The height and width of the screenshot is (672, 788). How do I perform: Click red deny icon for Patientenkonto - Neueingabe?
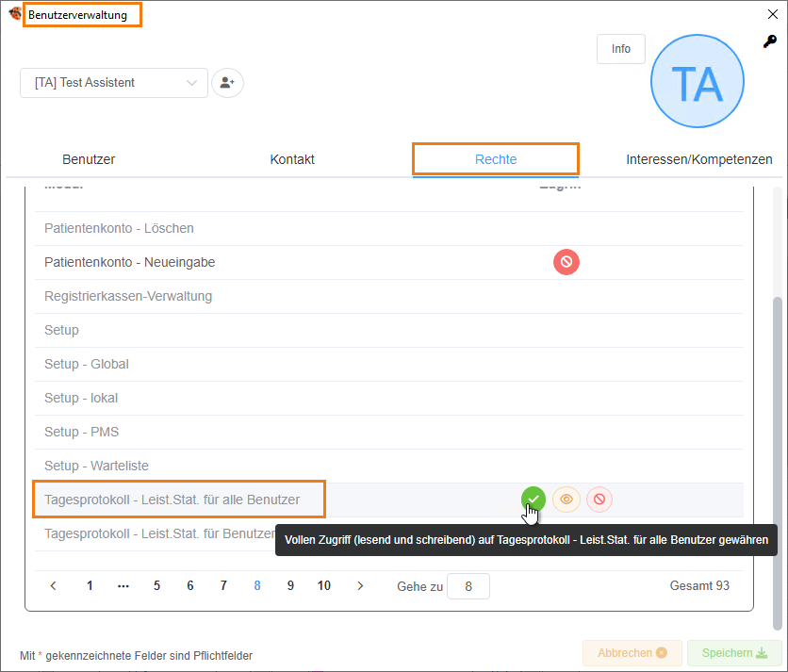[566, 262]
